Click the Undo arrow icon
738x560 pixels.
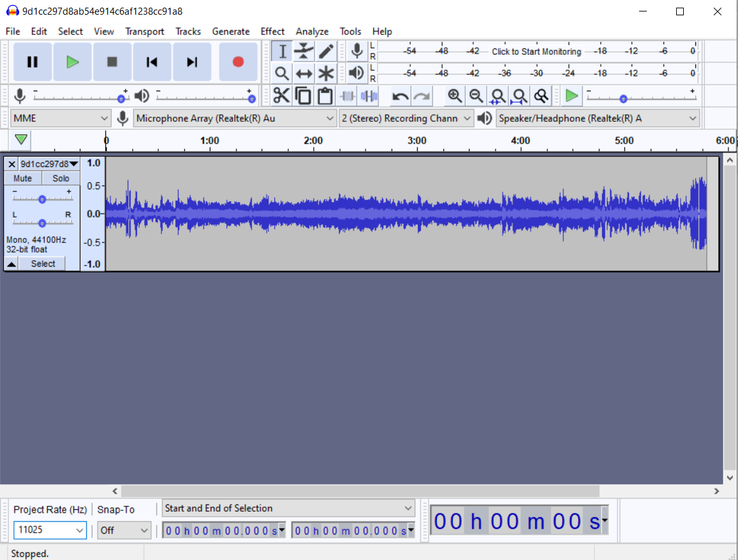400,96
